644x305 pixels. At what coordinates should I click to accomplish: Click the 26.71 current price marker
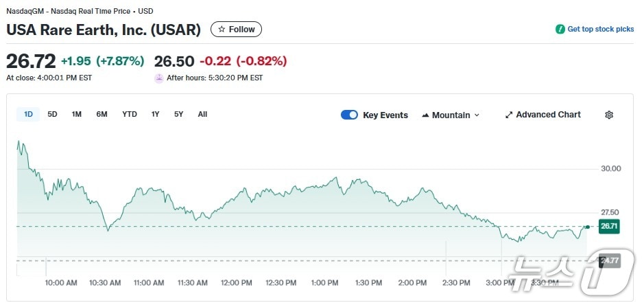609,226
